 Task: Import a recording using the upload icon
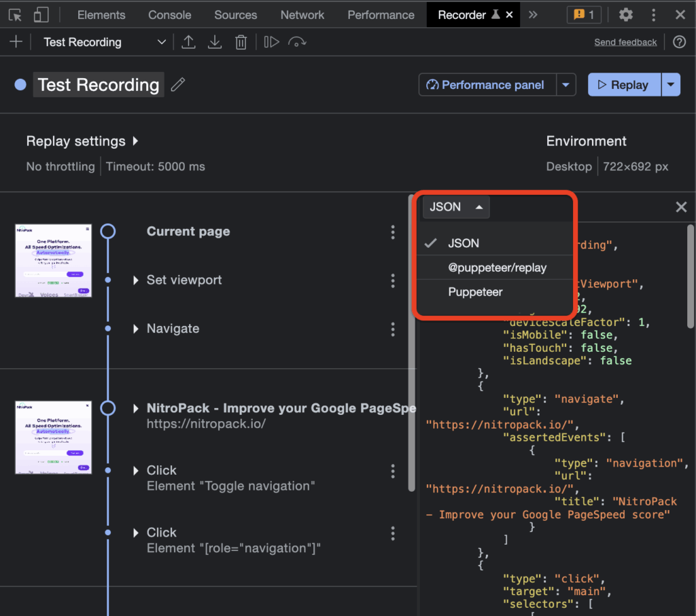coord(189,41)
